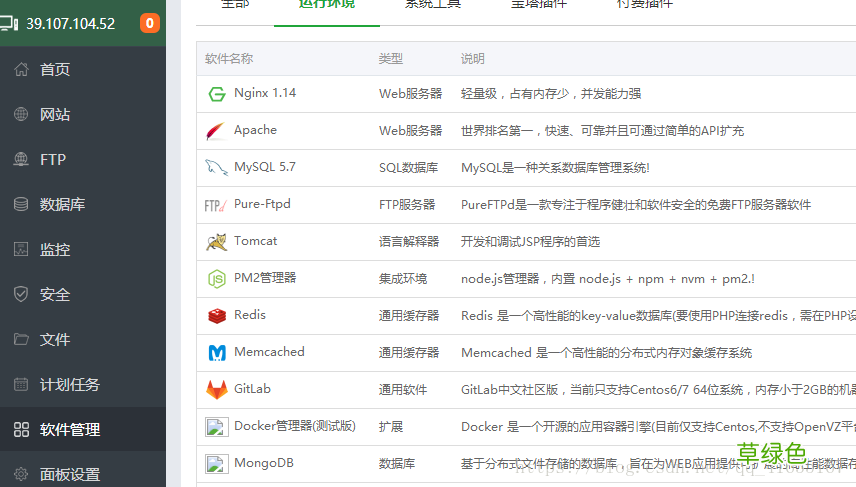The width and height of the screenshot is (856, 487).
Task: Click the 软件名称 column header
Action: tap(229, 58)
